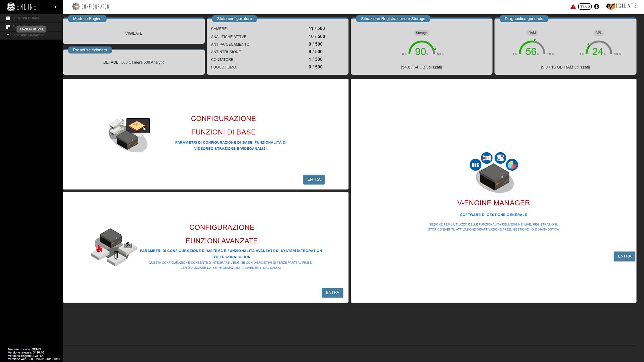Click the Stato configuratore panel label
This screenshot has height=362, width=644.
tap(234, 19)
